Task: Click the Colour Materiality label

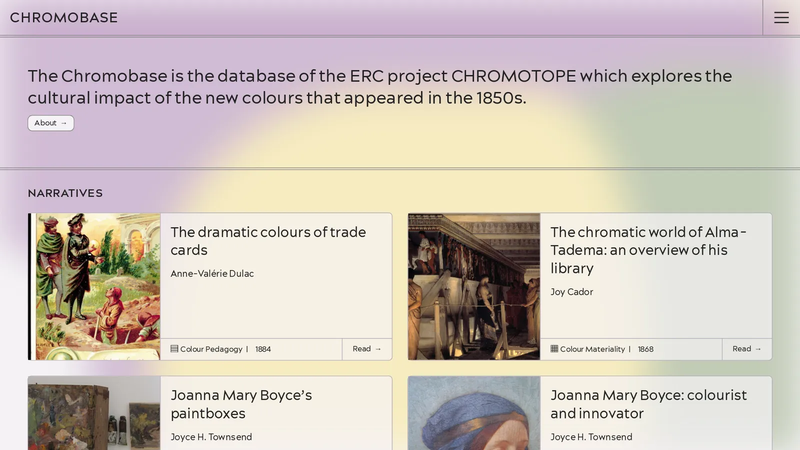Action: tap(592, 349)
